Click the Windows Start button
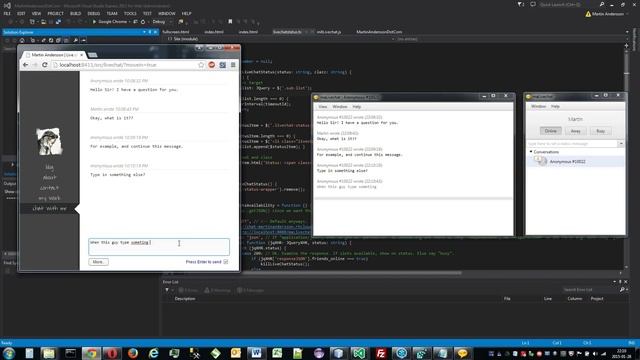 9,353
